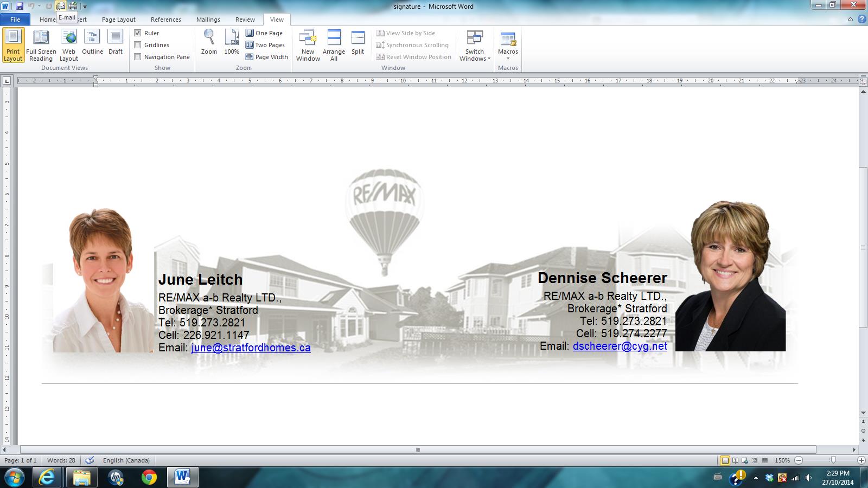Click the vertical scrollbar thumb
Image resolution: width=868 pixels, height=488 pixels.
(863, 247)
